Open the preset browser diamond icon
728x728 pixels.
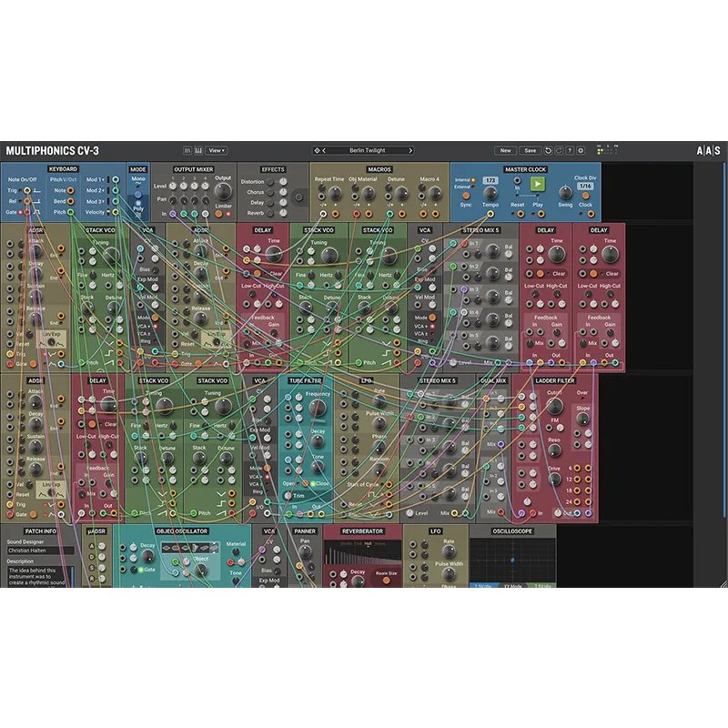[317, 150]
